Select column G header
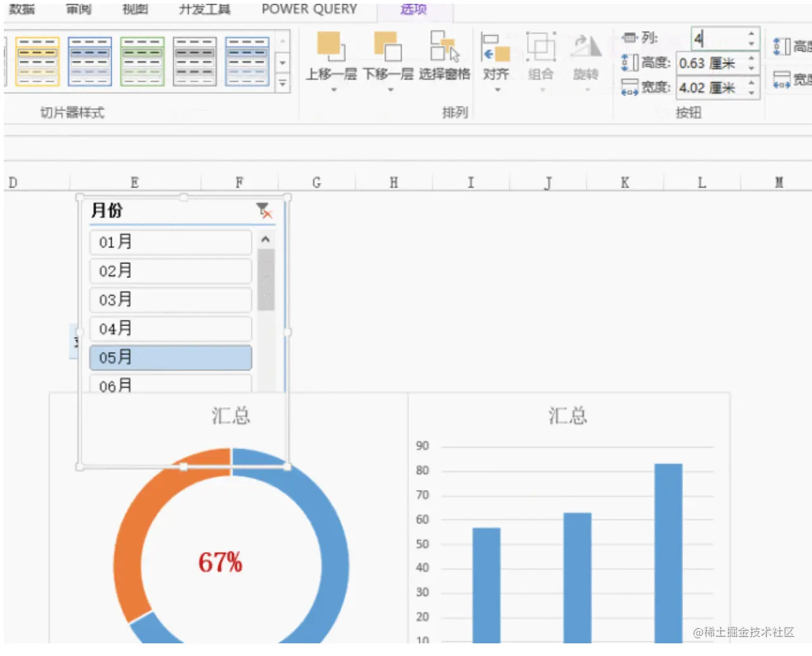 click(x=317, y=182)
